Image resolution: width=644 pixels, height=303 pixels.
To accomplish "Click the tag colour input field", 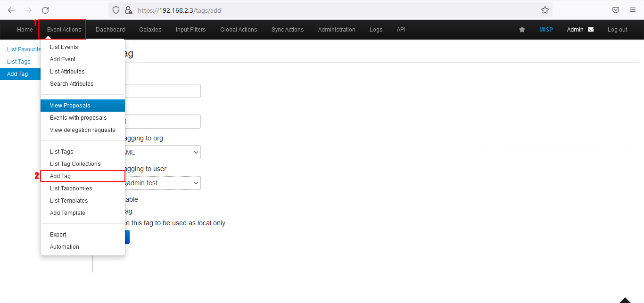I will (x=163, y=122).
